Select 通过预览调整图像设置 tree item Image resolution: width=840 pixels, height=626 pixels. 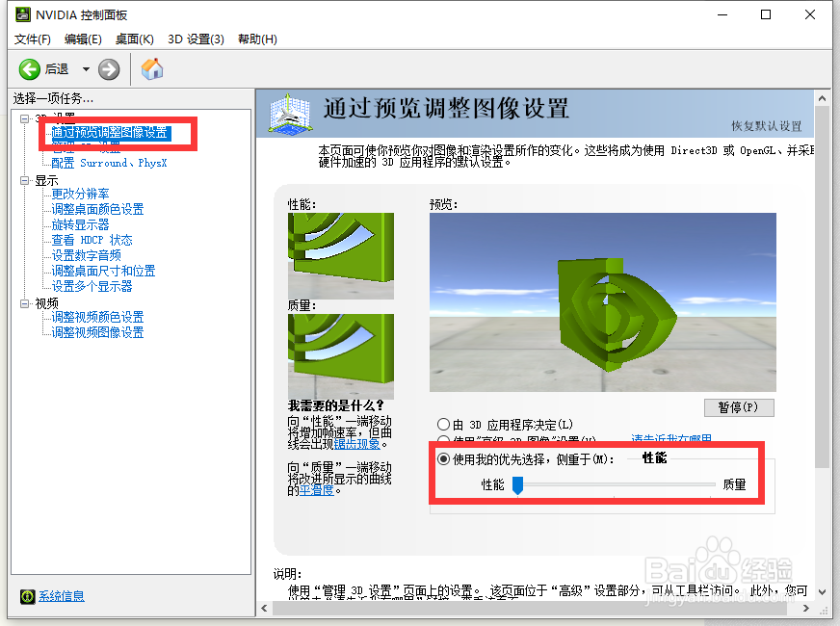click(109, 132)
